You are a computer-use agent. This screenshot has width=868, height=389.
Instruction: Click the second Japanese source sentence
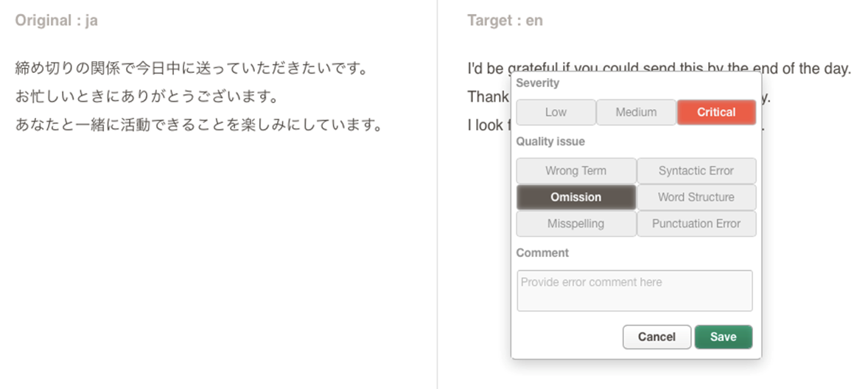tap(147, 97)
